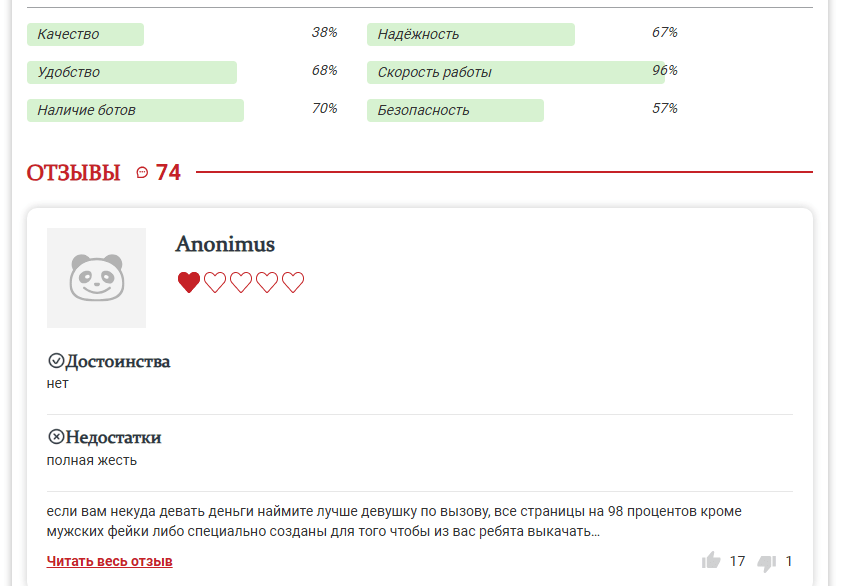Screen dimensions: 852x586
Task: Click the Надёжность rating bar
Action: click(x=470, y=34)
